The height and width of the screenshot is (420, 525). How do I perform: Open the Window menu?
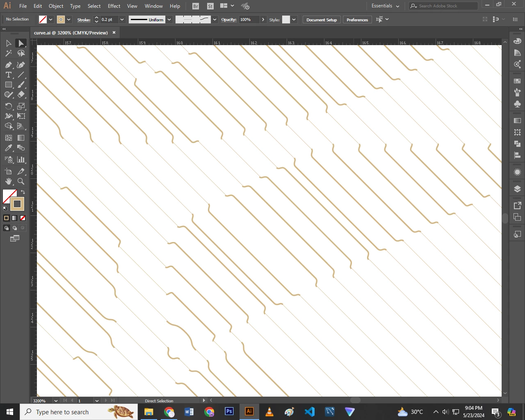[154, 6]
